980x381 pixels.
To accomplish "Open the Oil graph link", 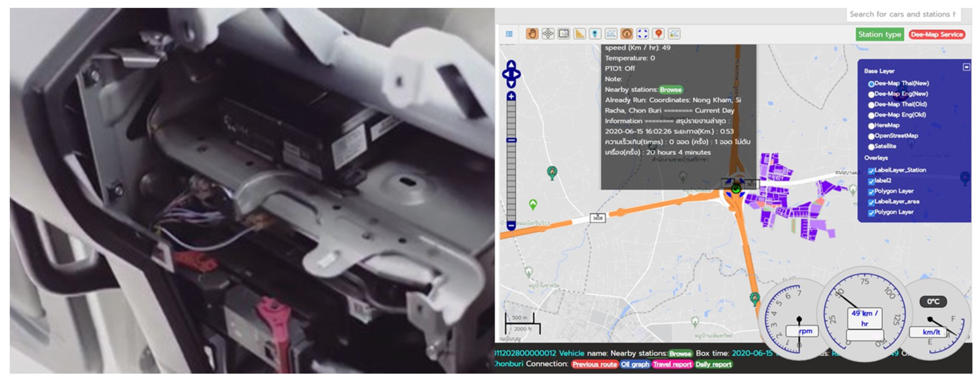I will pos(635,364).
